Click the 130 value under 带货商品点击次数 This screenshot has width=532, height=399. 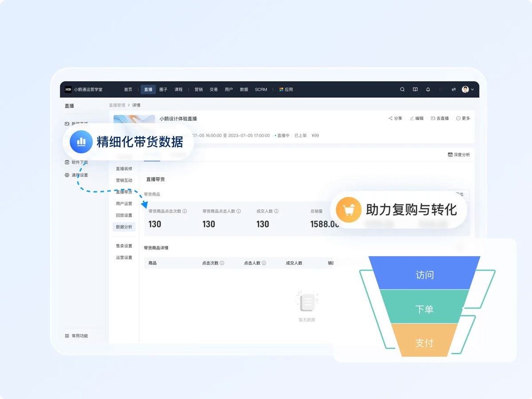coord(155,224)
